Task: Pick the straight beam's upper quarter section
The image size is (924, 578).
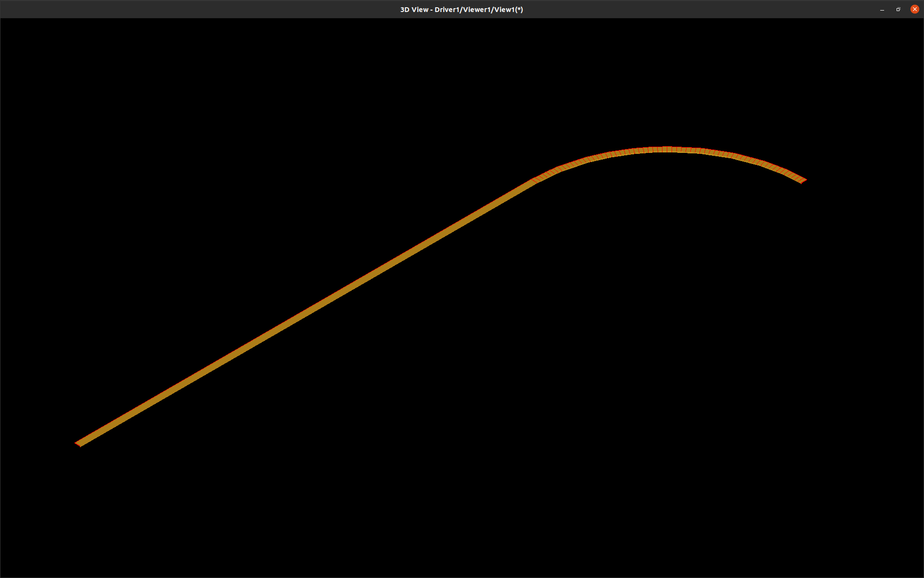Action: [x=421, y=247]
